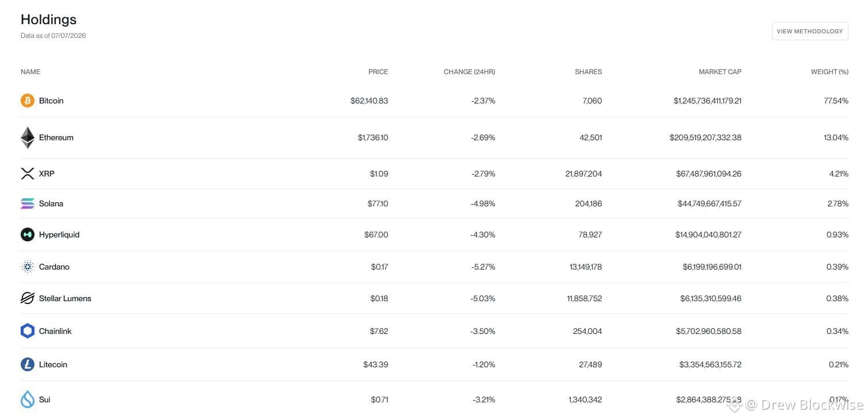The image size is (868, 419).
Task: Click the Market Cap column header
Action: coord(720,72)
